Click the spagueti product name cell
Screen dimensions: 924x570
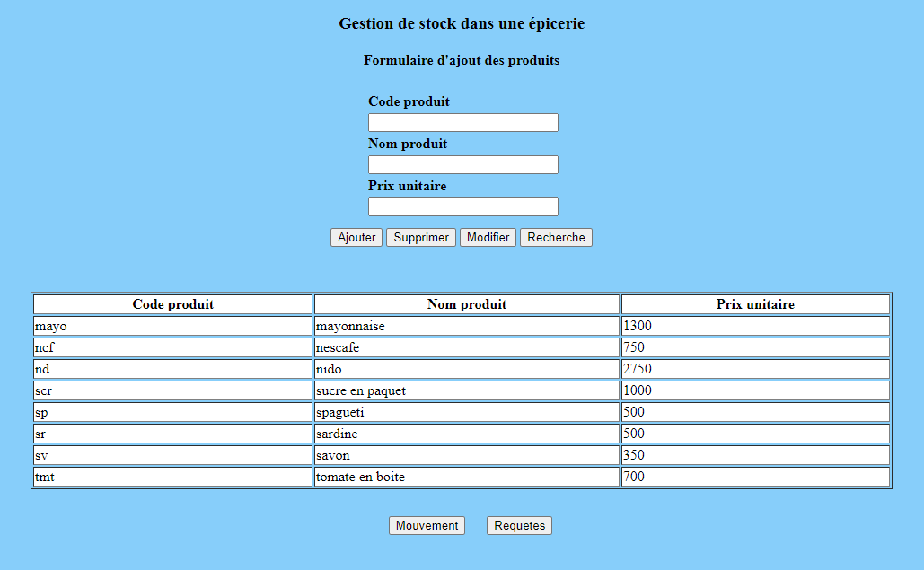click(466, 412)
